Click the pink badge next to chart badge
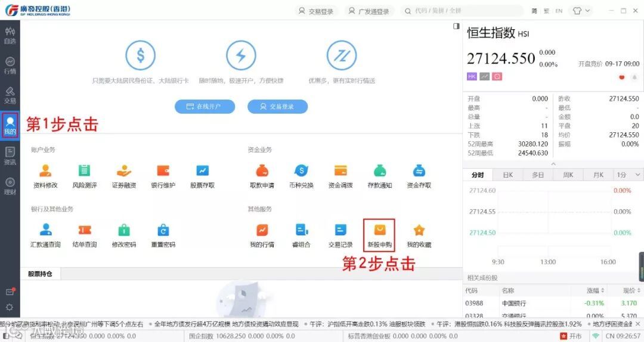Image resolution: width=644 pixels, height=342 pixels. pyautogui.click(x=497, y=76)
